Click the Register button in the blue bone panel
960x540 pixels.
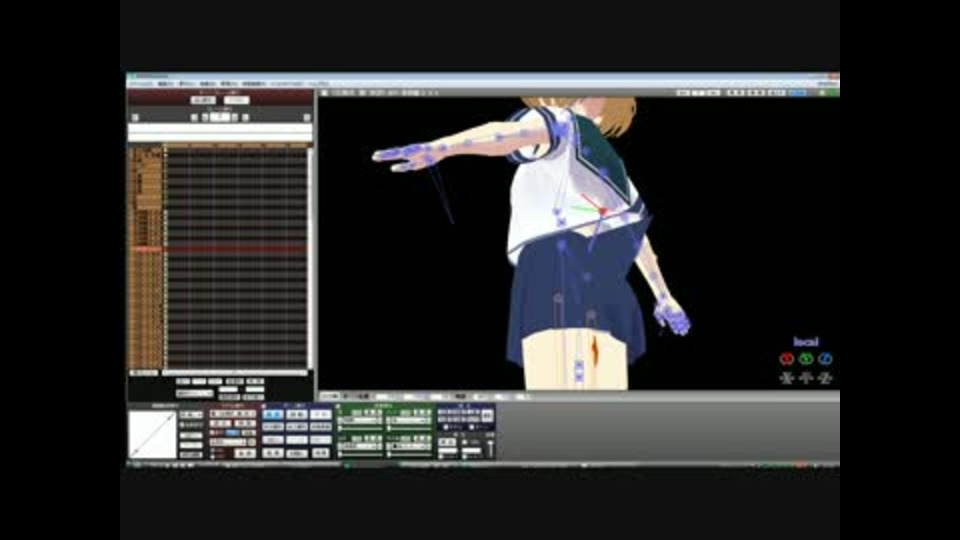pyautogui.click(x=273, y=453)
